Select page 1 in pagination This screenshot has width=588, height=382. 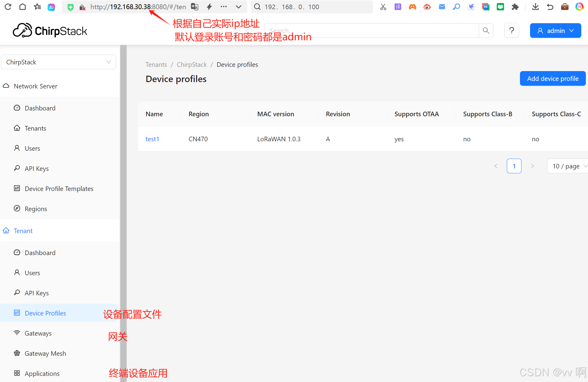click(x=514, y=166)
